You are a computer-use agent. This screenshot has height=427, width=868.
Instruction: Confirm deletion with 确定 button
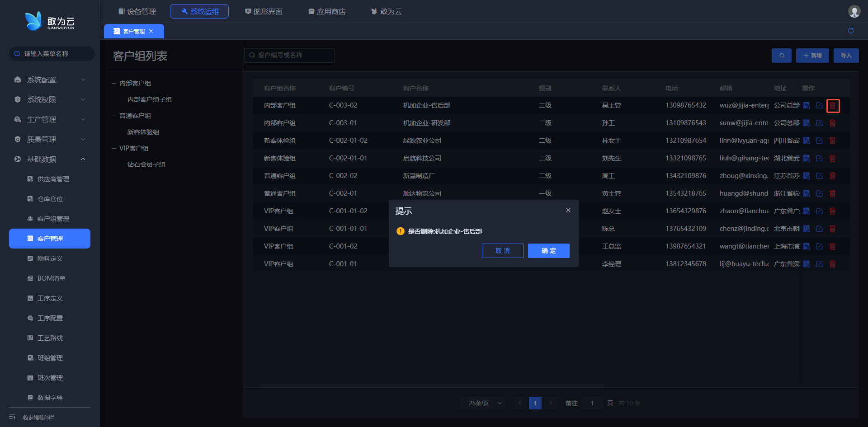(548, 251)
